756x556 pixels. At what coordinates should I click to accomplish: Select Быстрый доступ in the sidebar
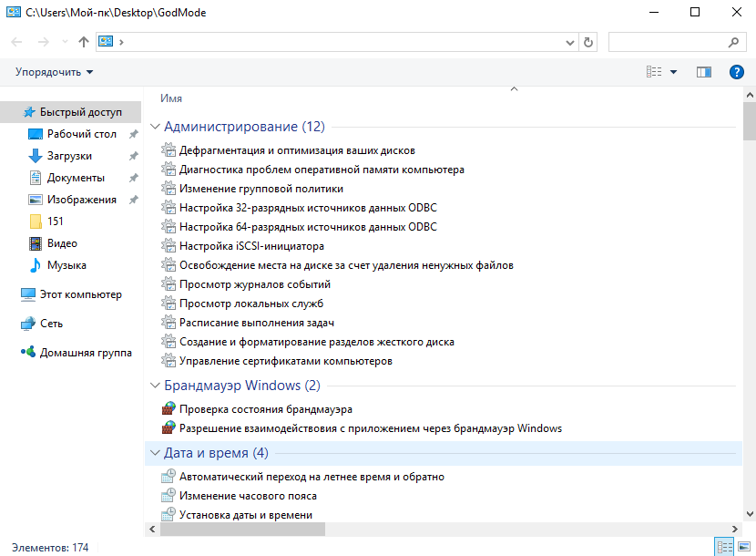tap(71, 112)
